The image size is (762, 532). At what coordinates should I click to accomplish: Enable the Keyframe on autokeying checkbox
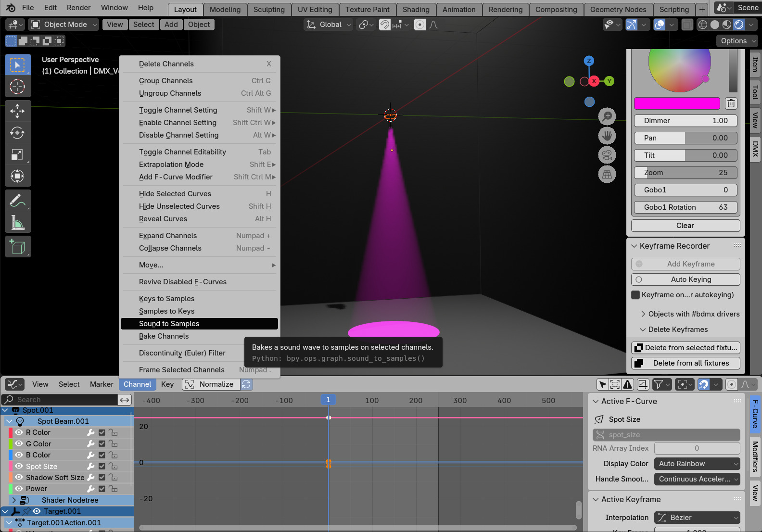(x=635, y=295)
